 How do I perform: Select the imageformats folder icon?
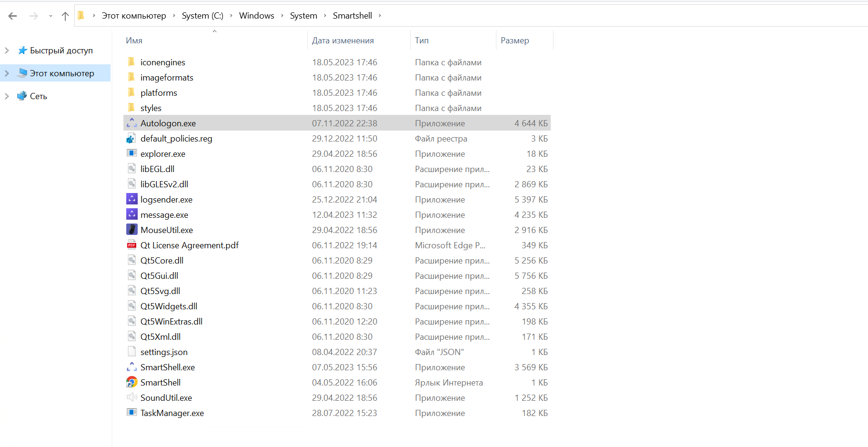pyautogui.click(x=131, y=77)
